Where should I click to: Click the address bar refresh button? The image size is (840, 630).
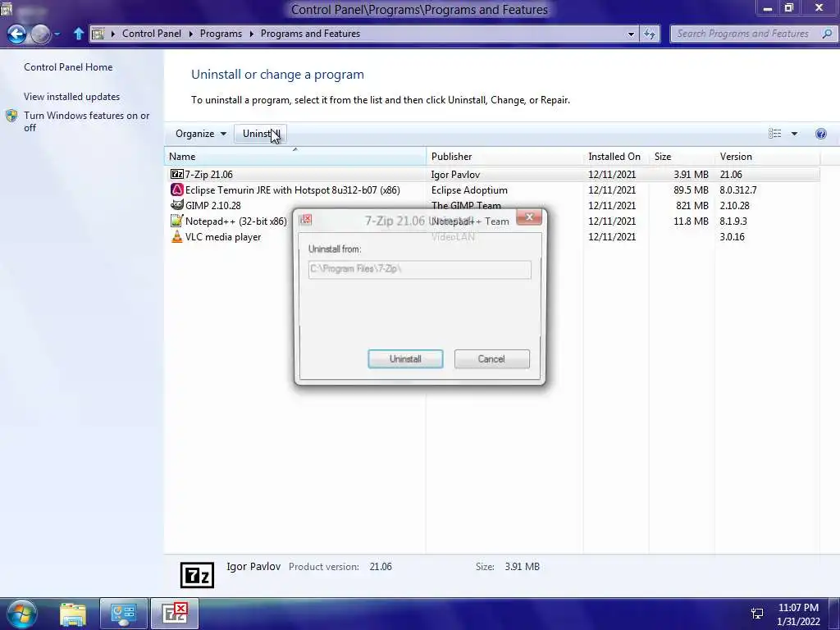tap(650, 34)
